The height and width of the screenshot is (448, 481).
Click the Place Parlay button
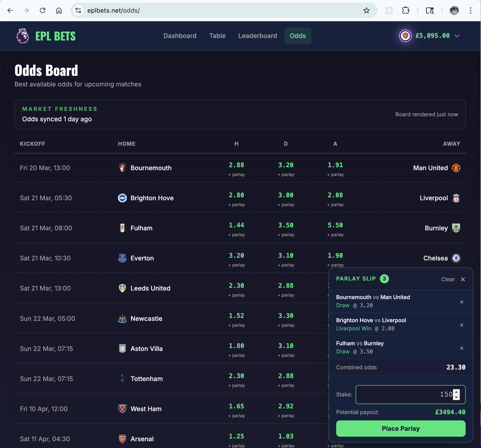(400, 428)
